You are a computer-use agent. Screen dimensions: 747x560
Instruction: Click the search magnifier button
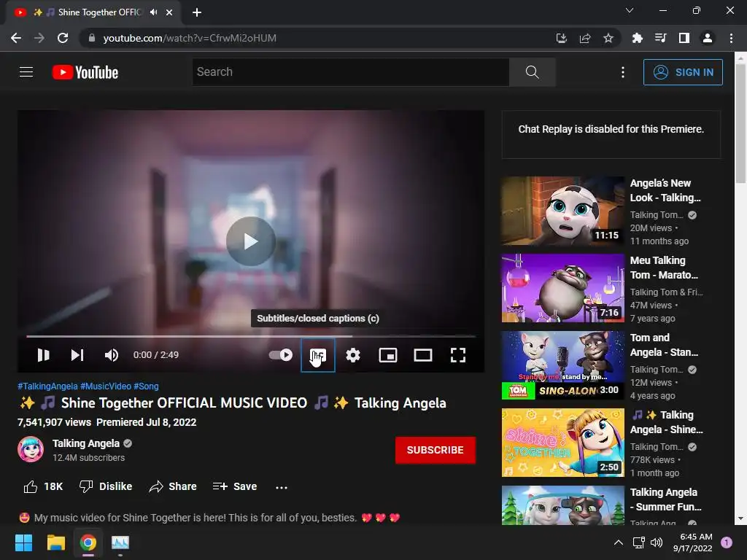[532, 72]
